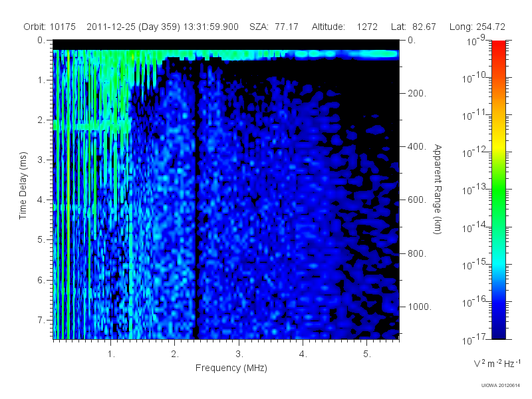Viewport: 532px width, 399px height.
Task: Select the '200.' Apparent Range tick label
Action: click(x=417, y=93)
